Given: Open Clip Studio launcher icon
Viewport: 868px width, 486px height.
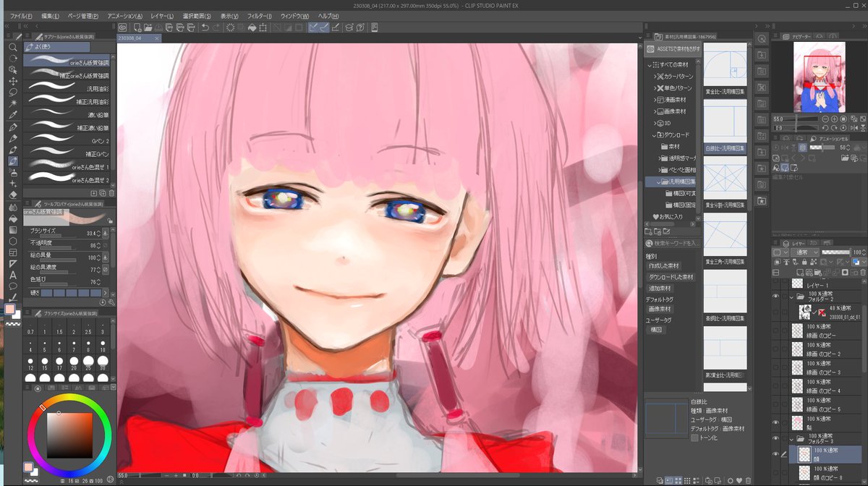Looking at the screenshot, I should (x=123, y=27).
